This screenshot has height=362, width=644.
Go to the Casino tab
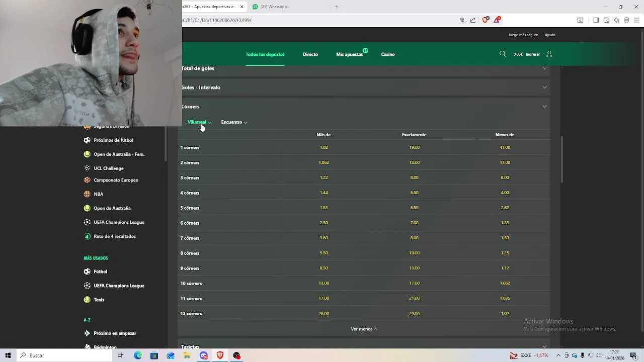point(388,54)
